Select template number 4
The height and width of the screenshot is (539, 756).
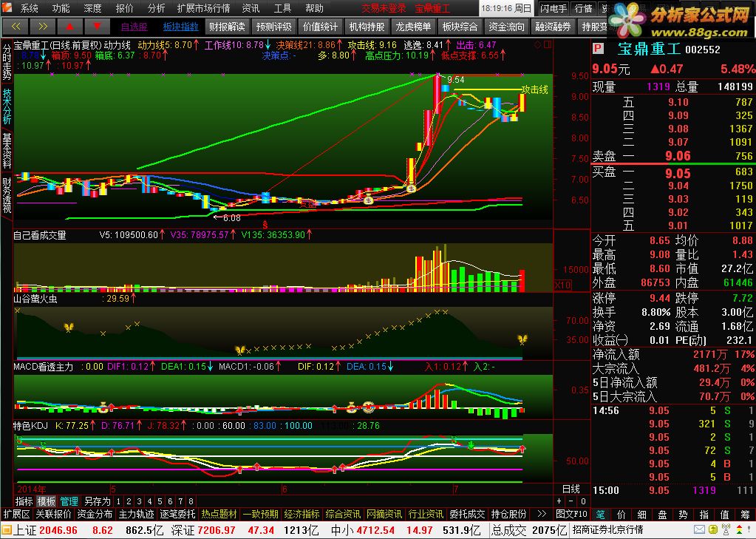(149, 501)
